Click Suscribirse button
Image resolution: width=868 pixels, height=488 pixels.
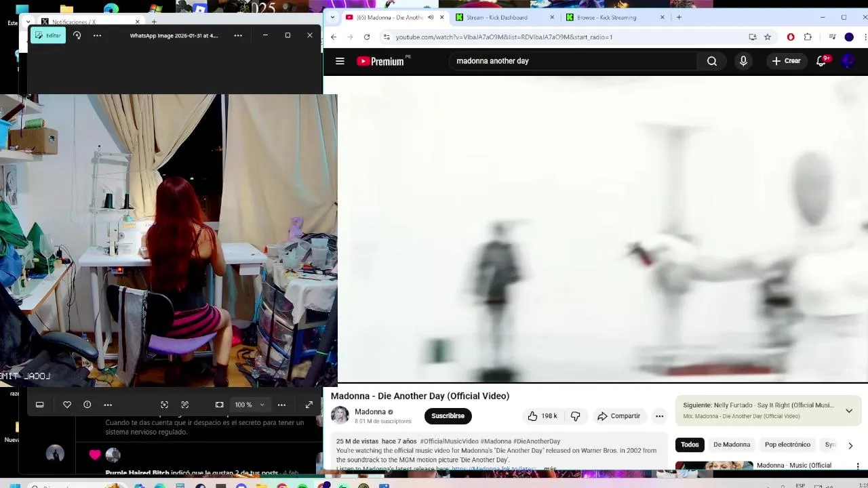point(448,416)
